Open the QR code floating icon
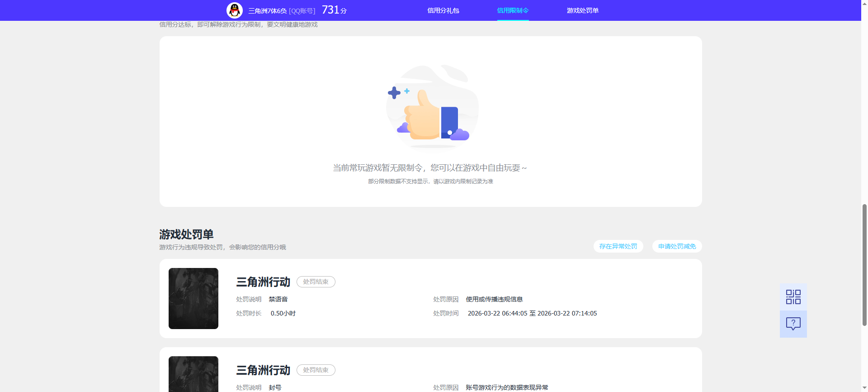868x392 pixels. pos(793,297)
